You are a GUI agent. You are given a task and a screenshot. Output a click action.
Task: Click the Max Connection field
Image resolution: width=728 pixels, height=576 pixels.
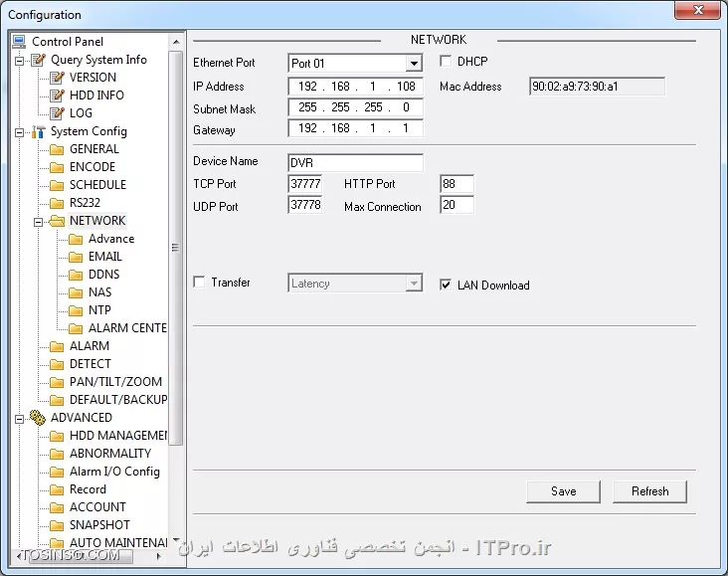456,205
